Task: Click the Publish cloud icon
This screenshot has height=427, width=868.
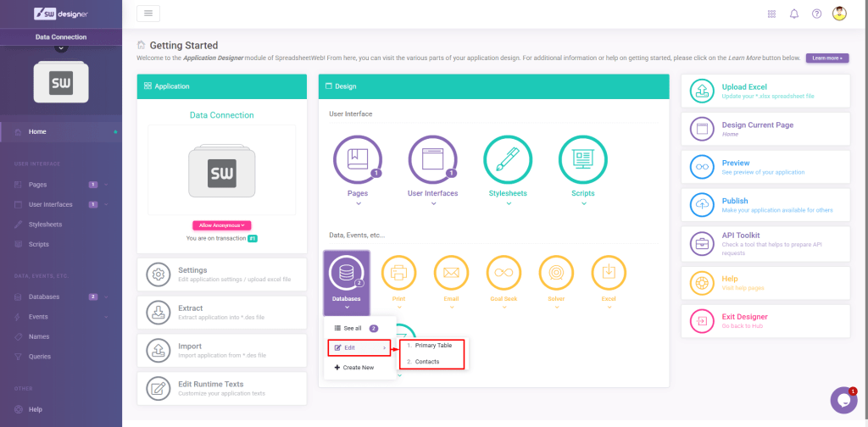Action: click(x=702, y=205)
